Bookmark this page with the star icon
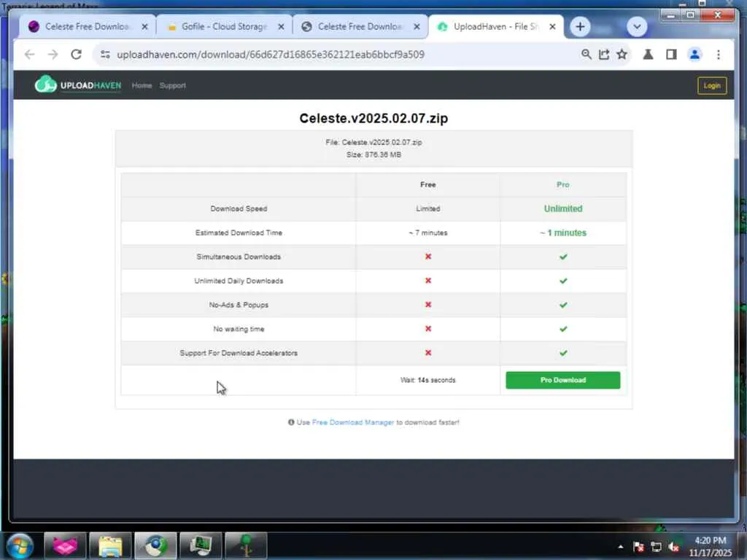Screen dimensions: 747x560 622,54
